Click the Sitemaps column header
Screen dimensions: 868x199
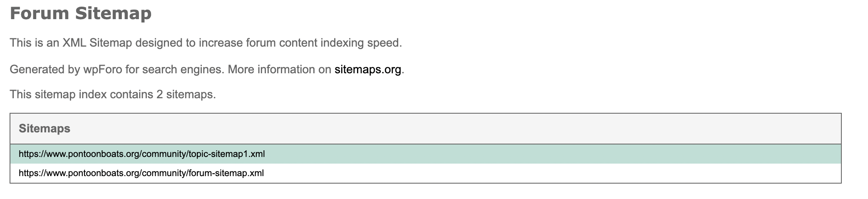[45, 129]
